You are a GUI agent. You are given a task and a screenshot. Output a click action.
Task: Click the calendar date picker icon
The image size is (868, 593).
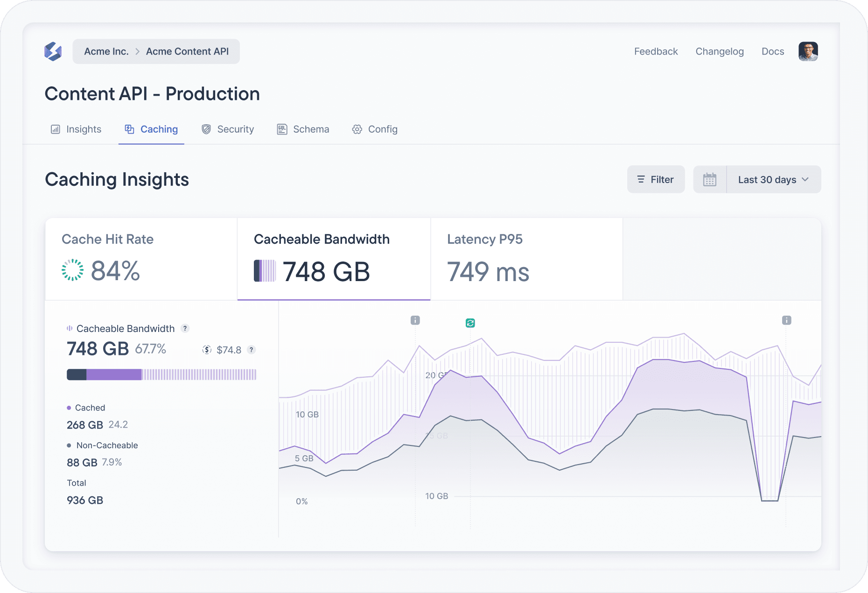click(x=709, y=180)
